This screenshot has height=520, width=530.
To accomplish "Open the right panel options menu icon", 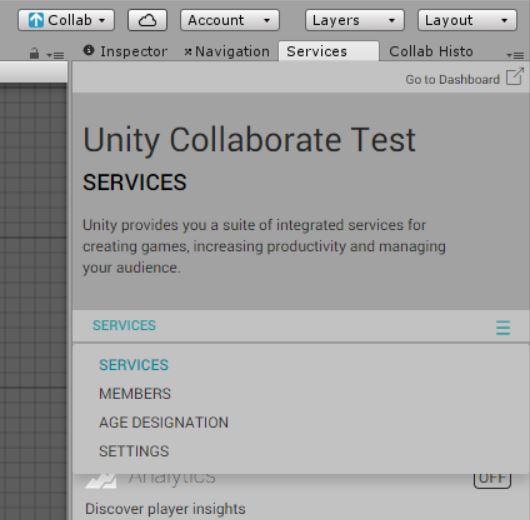I will (515, 55).
